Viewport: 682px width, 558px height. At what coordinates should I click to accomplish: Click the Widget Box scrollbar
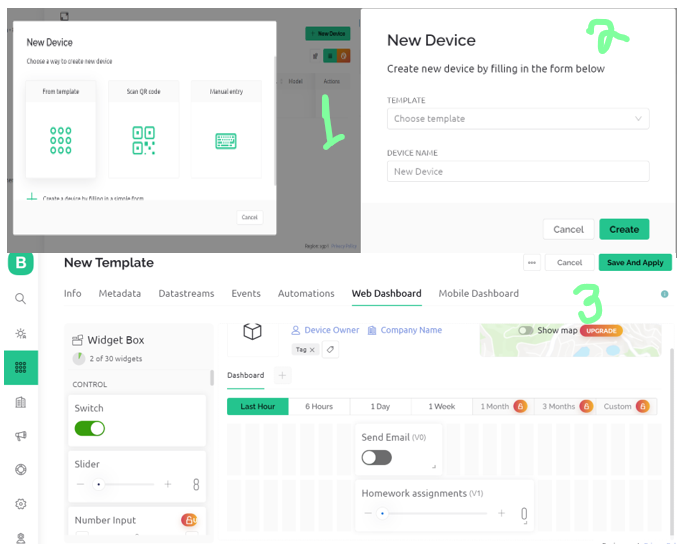tap(212, 378)
